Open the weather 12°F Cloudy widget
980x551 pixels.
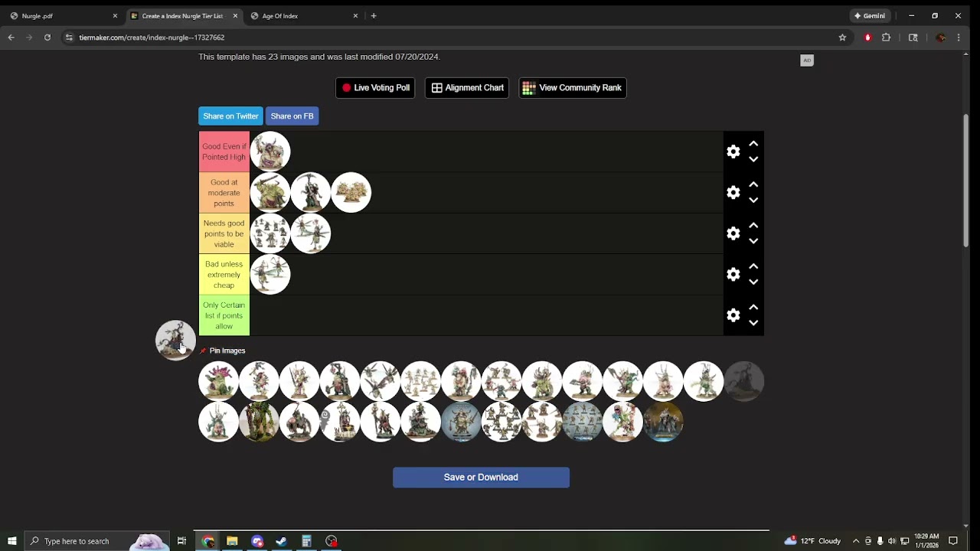[812, 541]
